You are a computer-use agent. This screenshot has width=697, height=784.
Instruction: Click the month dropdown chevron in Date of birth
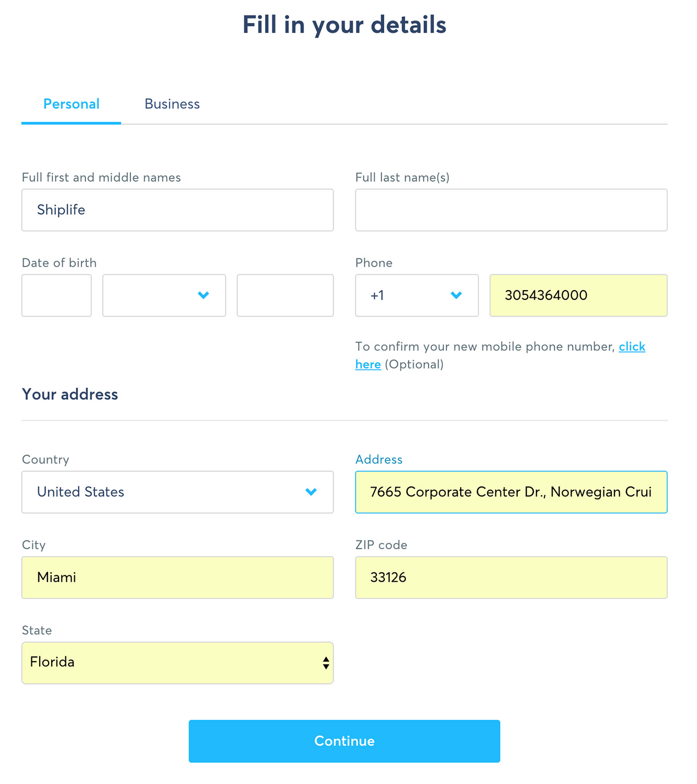(203, 295)
